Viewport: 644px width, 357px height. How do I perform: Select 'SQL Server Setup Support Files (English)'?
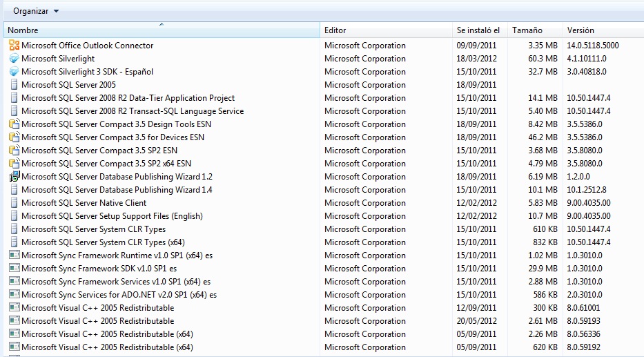pos(112,216)
